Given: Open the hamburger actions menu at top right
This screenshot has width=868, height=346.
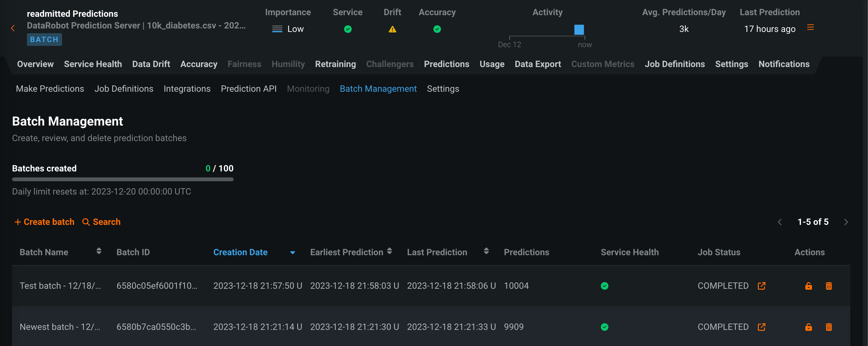Looking at the screenshot, I should (x=810, y=28).
